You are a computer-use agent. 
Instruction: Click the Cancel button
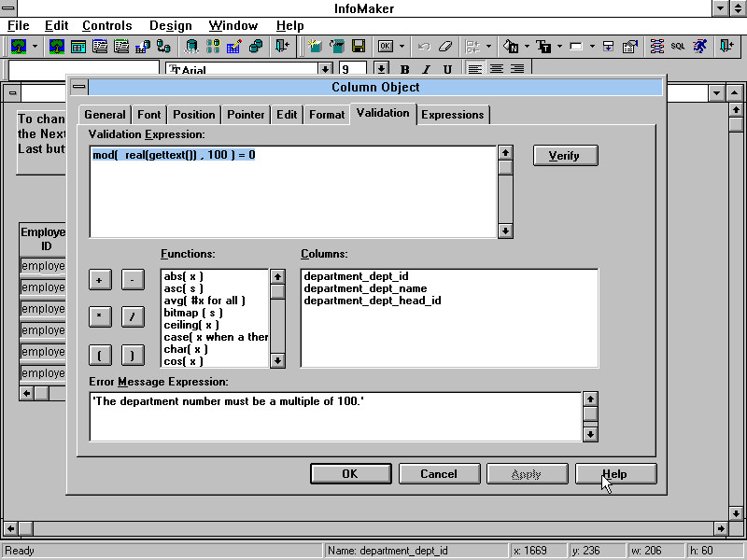coord(439,474)
